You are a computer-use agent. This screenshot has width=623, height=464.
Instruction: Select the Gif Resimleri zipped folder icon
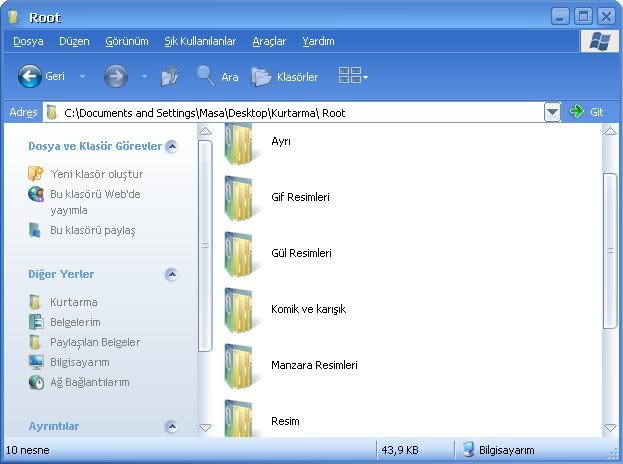click(x=238, y=197)
